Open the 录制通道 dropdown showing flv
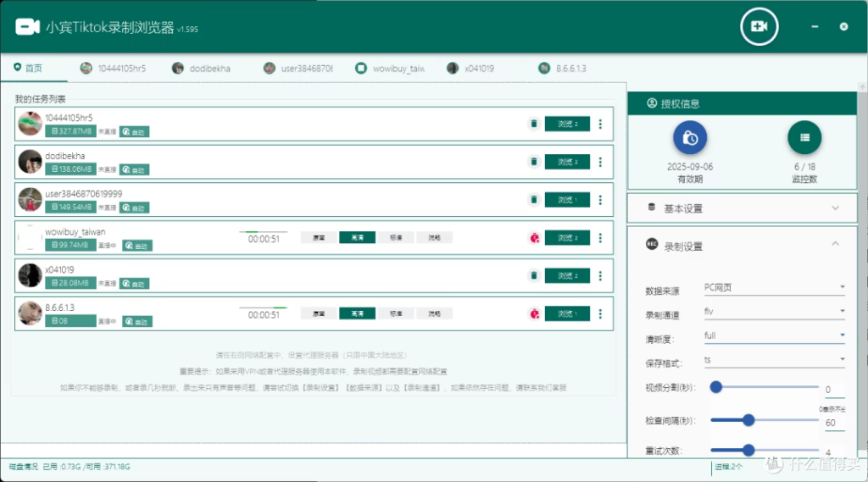Viewport: 868px width, 482px height. click(774, 312)
